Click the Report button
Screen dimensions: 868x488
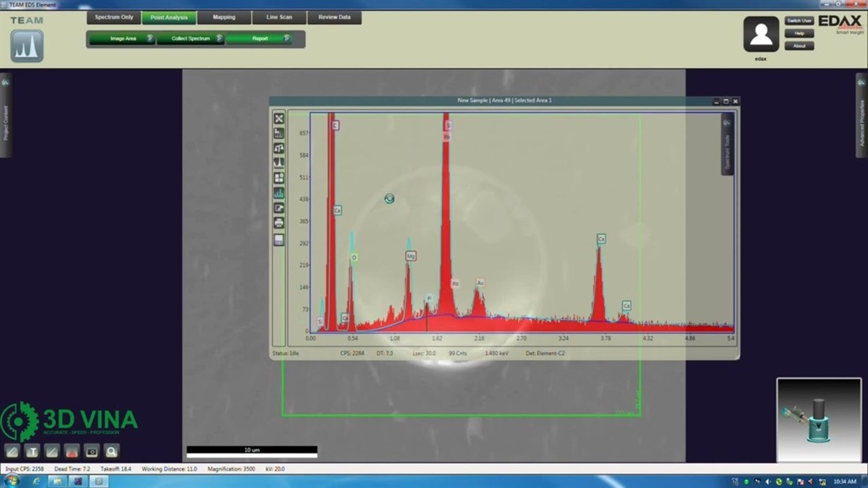(x=260, y=39)
